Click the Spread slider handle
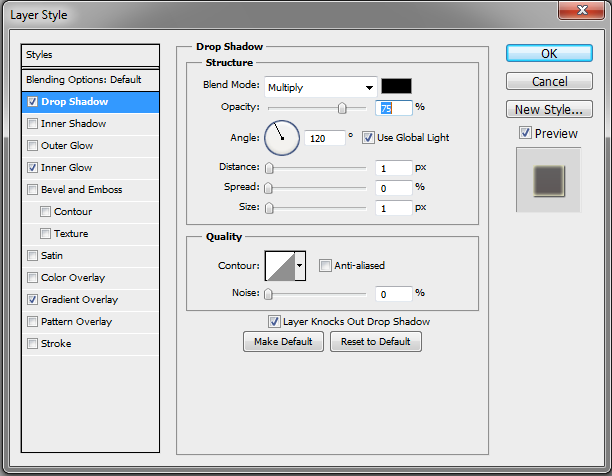The height and width of the screenshot is (476, 612). pos(268,188)
